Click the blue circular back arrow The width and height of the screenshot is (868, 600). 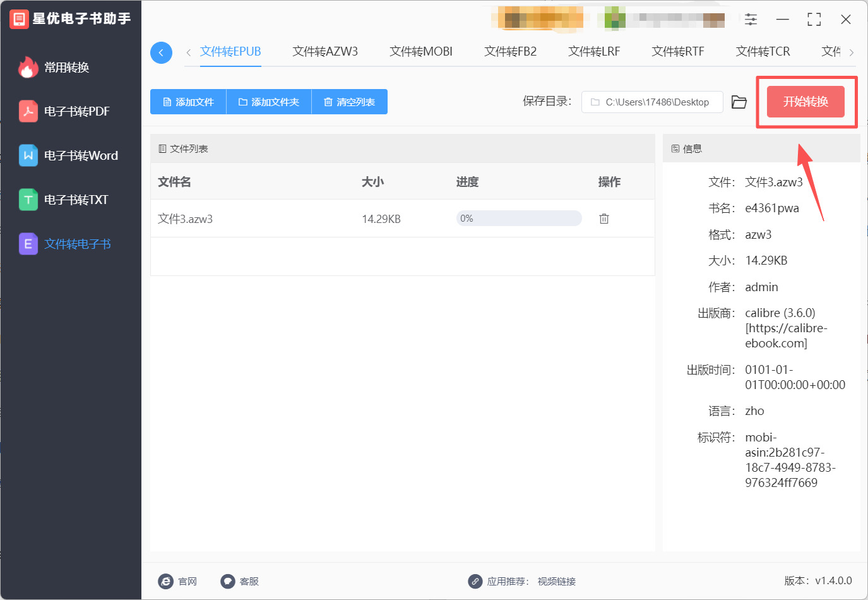[x=161, y=52]
